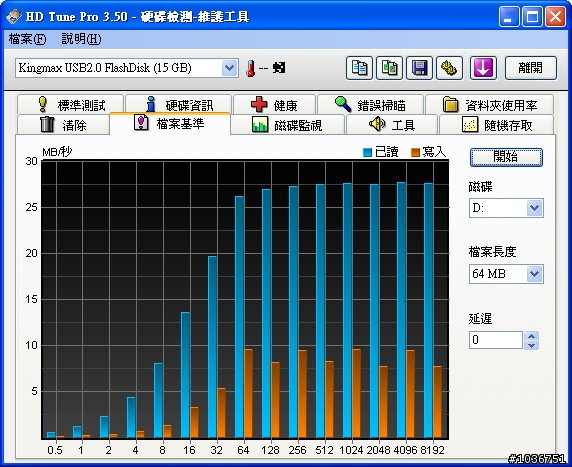Maximize the HD Tune Pro window

pos(532,17)
